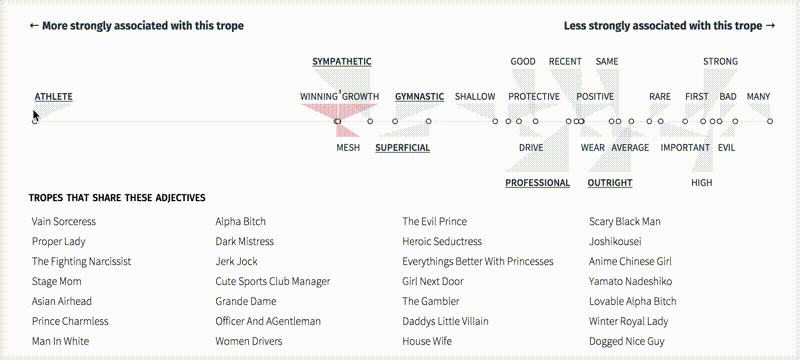Open the Dogged Nice Guy trope
This screenshot has height=360, width=800.
click(x=627, y=341)
